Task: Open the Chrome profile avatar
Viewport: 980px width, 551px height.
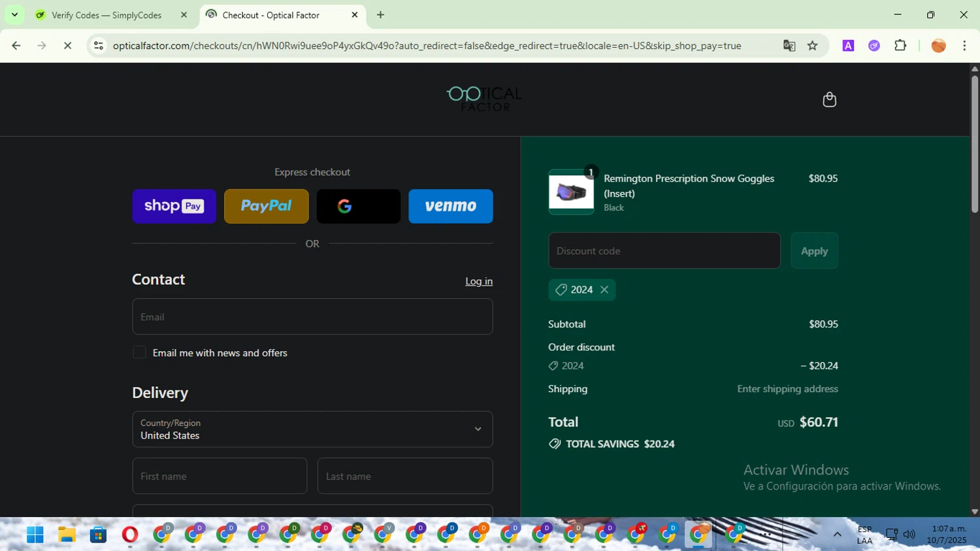Action: 938,46
